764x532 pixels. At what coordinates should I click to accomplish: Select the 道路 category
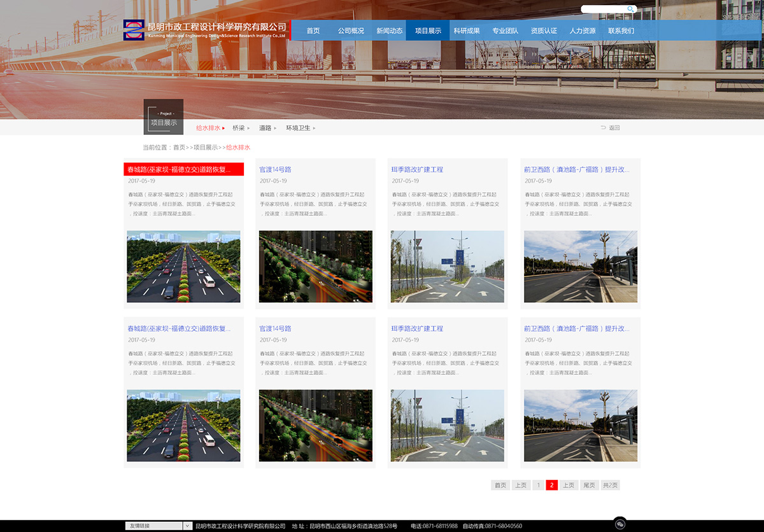(265, 128)
